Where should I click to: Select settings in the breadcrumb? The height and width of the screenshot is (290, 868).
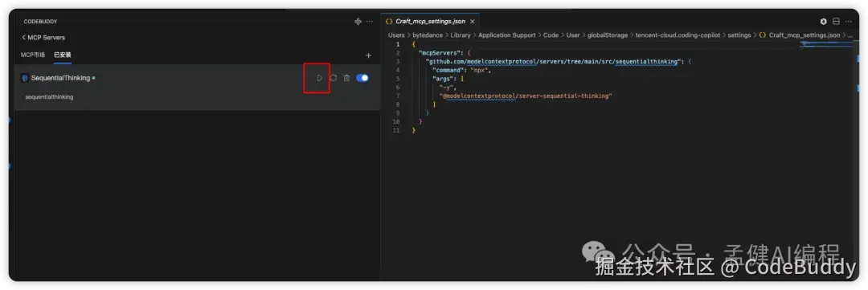[739, 35]
